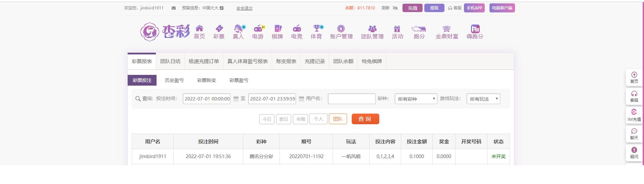Screen dimensions: 644x184
Task: Click the 电脑客户端 button
Action: click(502, 8)
